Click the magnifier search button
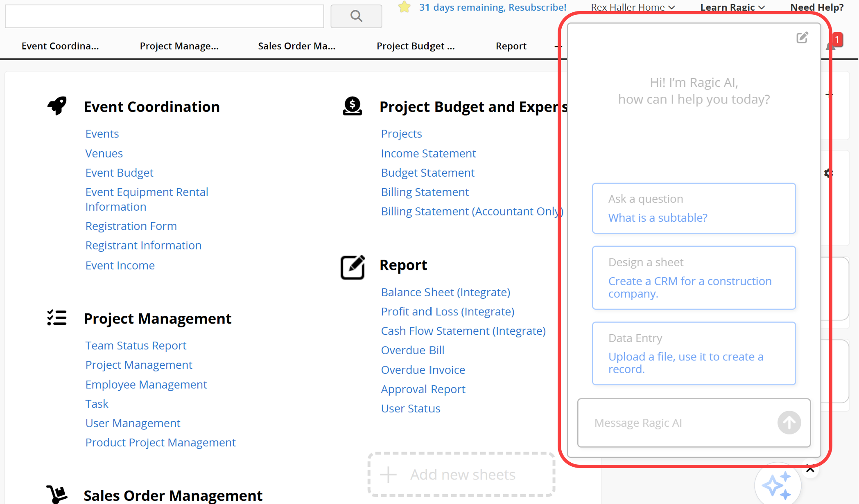 tap(356, 16)
